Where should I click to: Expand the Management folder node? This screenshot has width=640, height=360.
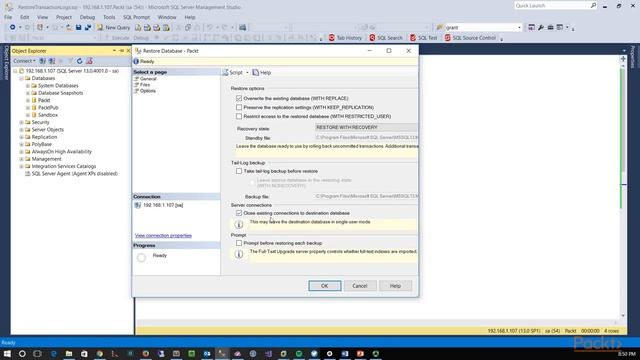[x=21, y=159]
